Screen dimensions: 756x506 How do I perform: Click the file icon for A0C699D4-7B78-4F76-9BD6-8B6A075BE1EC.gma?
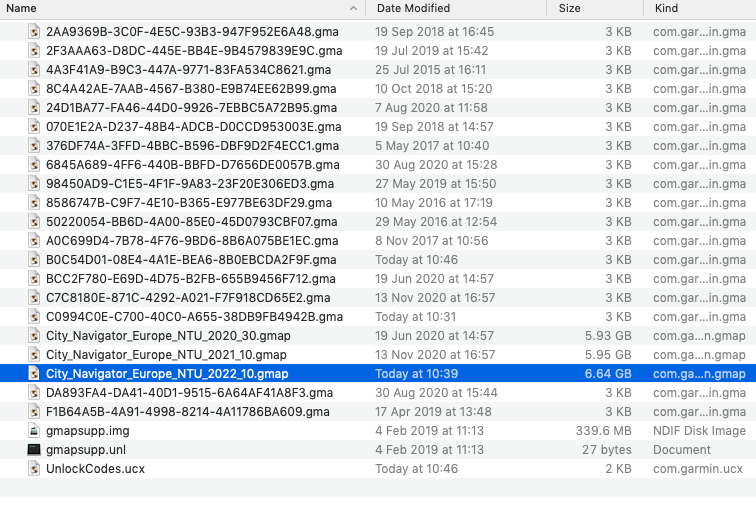[x=34, y=241]
